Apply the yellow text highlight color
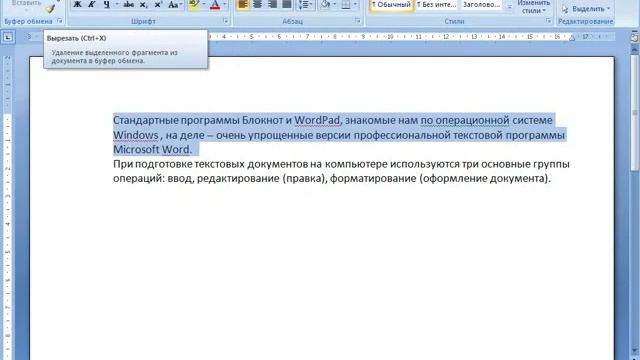 [x=194, y=5]
